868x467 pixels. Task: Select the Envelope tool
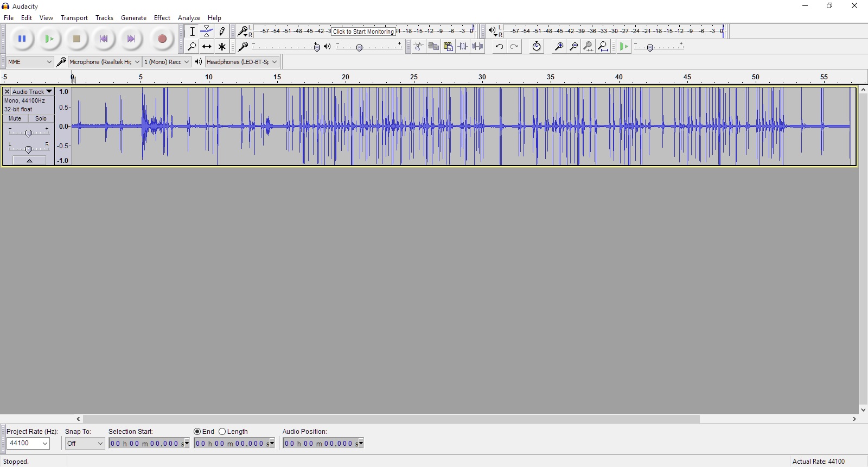pos(207,31)
